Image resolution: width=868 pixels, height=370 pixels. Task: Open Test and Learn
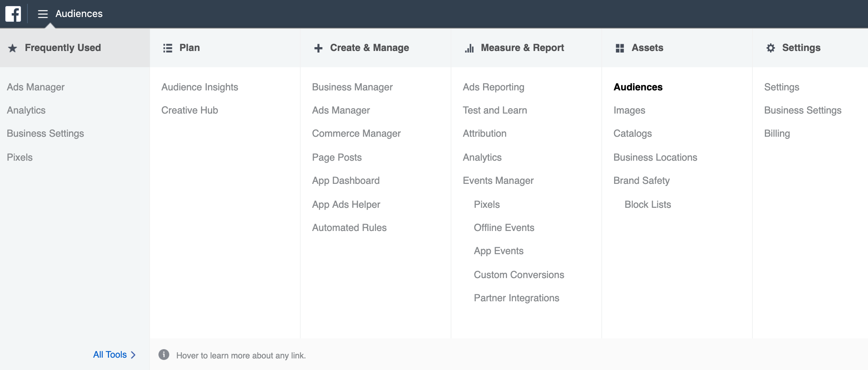[x=495, y=110]
